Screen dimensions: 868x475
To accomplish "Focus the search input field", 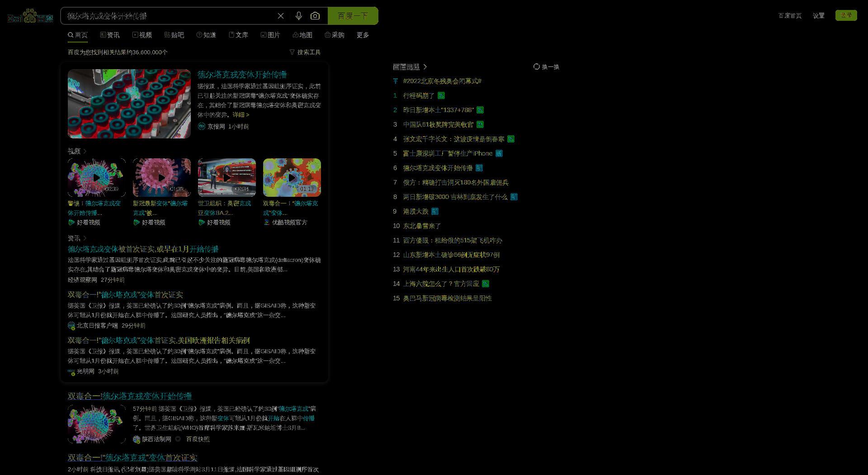I will [170, 16].
